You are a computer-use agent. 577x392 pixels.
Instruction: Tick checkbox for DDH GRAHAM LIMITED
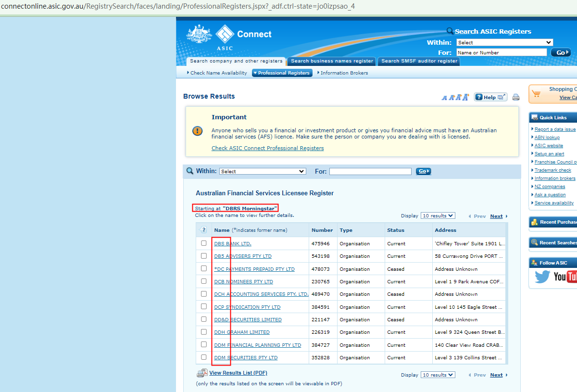pos(204,332)
